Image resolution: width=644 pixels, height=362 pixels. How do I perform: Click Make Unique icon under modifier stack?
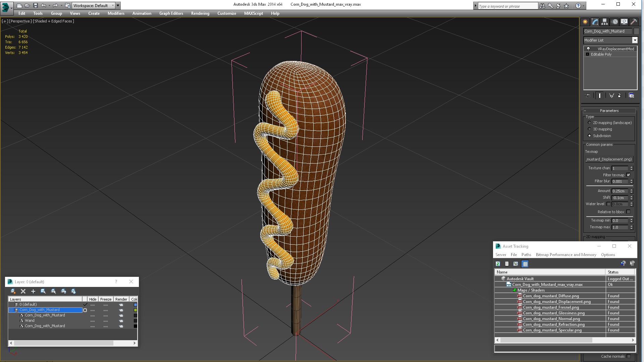[611, 96]
